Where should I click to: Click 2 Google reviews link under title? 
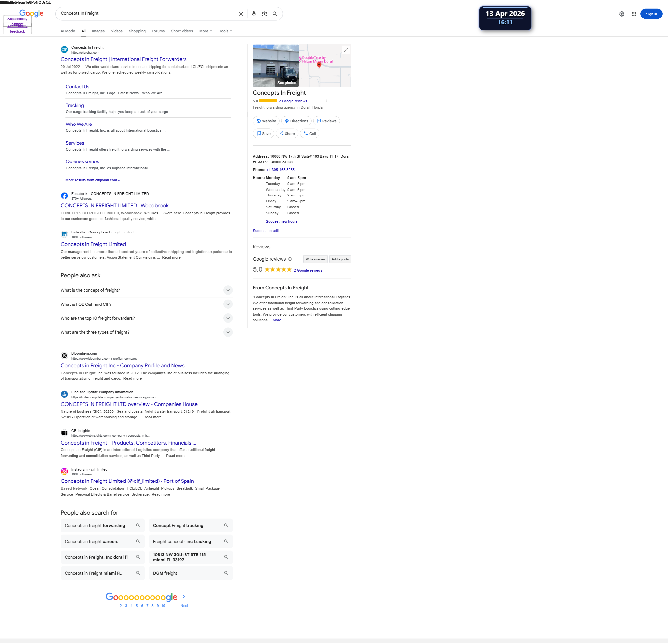[x=293, y=101]
